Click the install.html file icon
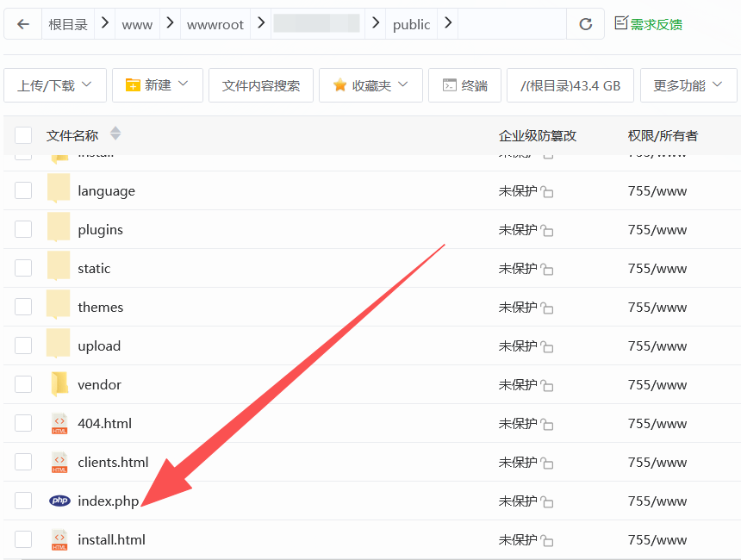Screen dimensions: 741x560 point(59,539)
